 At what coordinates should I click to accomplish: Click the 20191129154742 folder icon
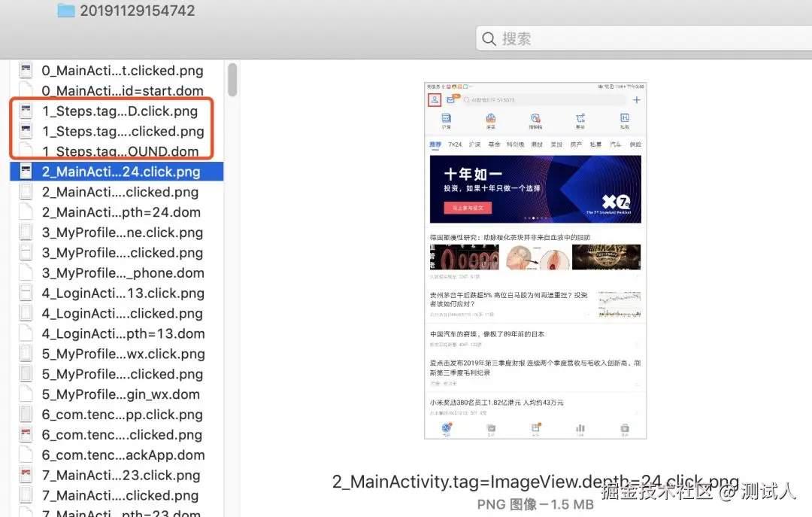[x=65, y=11]
